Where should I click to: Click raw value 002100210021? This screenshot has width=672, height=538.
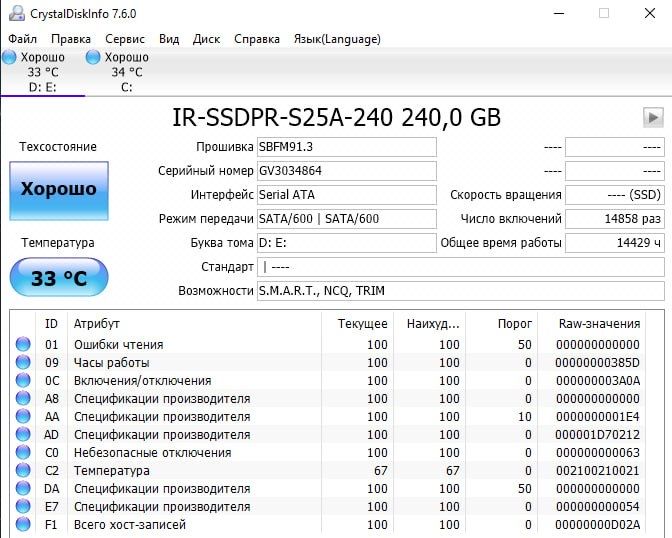(597, 471)
